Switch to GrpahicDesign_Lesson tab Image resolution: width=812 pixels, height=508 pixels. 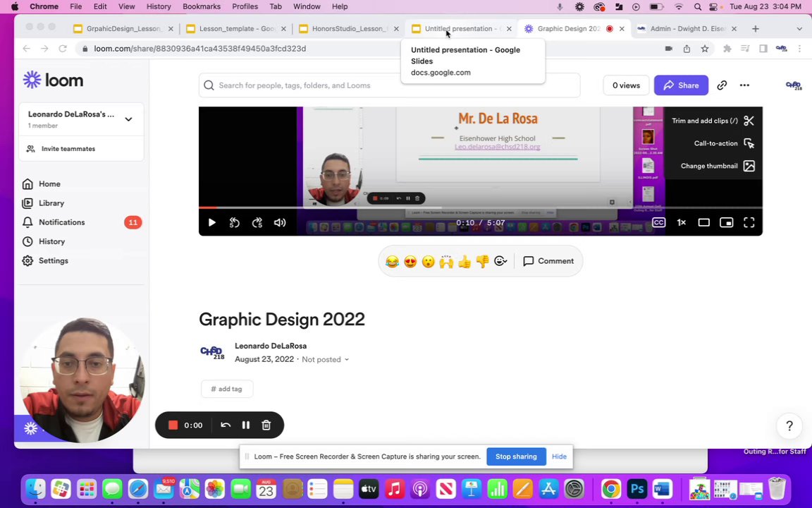(x=124, y=29)
